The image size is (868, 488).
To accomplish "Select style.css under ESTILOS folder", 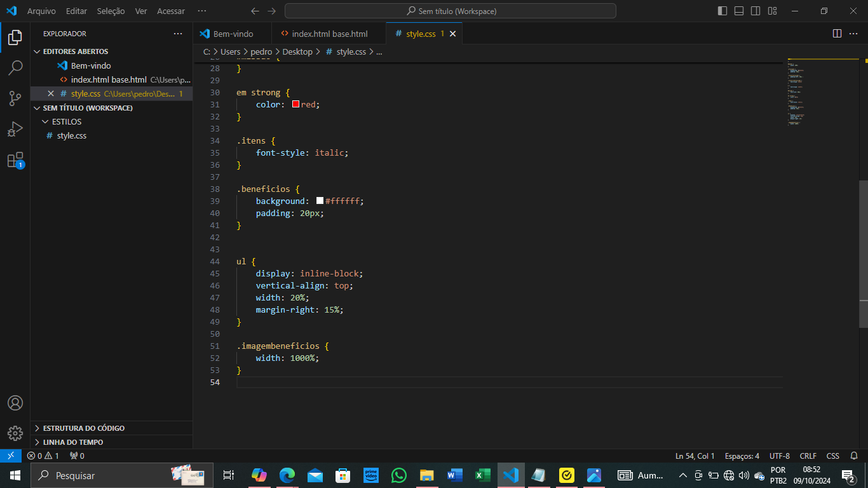I will point(111,135).
